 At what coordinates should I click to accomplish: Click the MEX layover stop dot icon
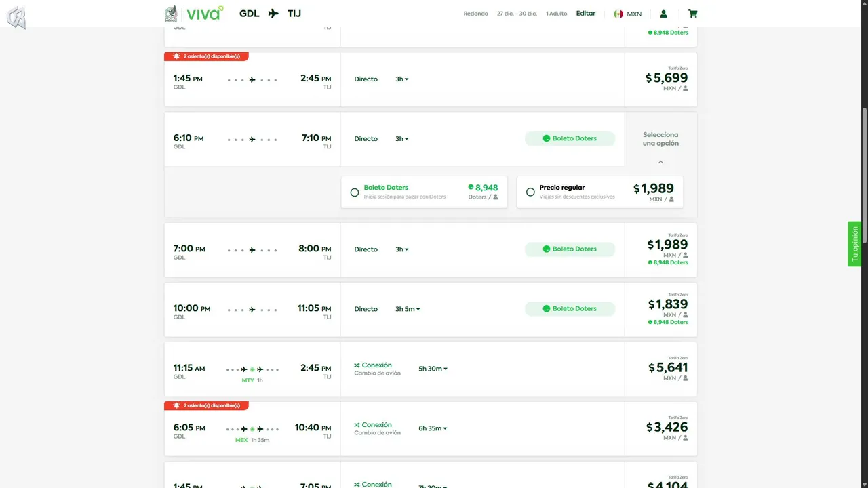point(252,429)
